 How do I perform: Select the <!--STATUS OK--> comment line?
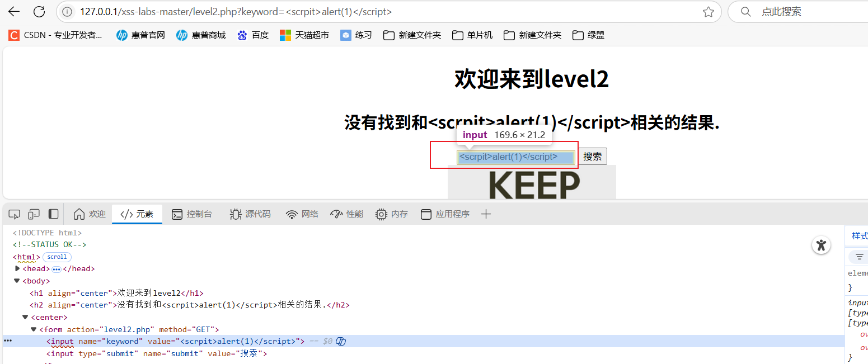point(49,245)
